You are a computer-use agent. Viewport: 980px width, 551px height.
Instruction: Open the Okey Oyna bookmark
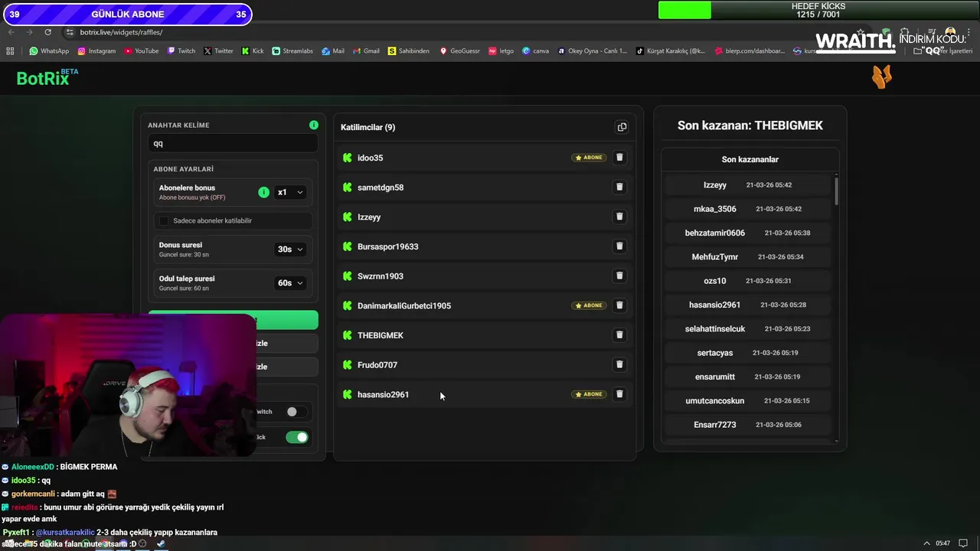593,51
